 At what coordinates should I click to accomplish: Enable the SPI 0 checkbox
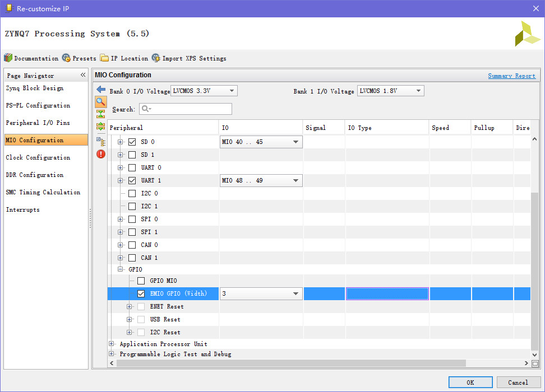[132, 219]
